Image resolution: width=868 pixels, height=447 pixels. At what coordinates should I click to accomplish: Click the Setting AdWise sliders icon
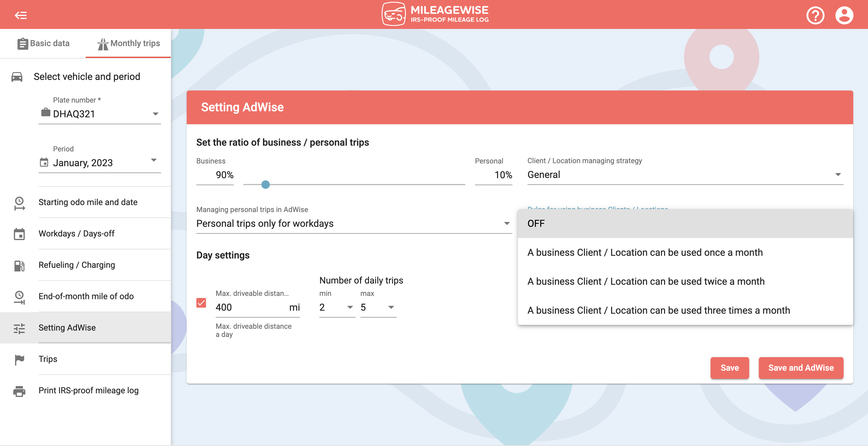click(19, 328)
